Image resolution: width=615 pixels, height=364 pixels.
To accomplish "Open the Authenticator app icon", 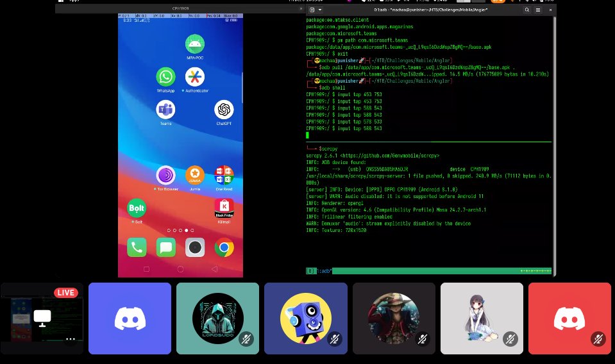I will click(x=195, y=77).
